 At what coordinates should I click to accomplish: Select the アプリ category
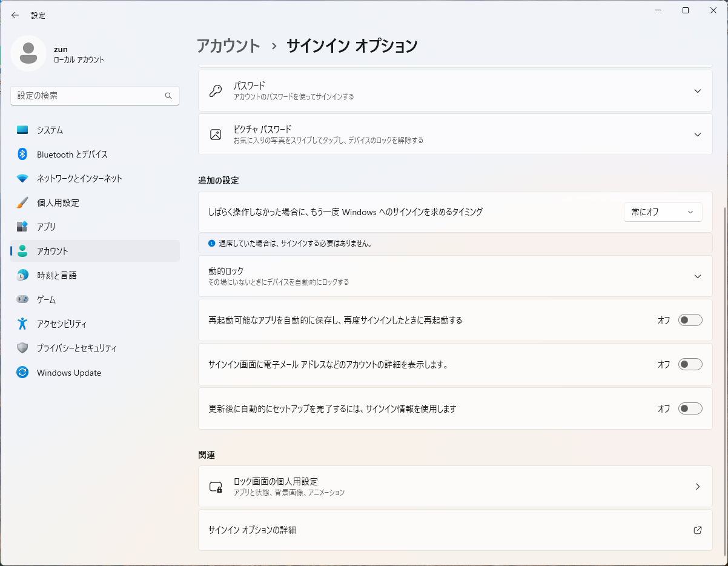[95, 227]
